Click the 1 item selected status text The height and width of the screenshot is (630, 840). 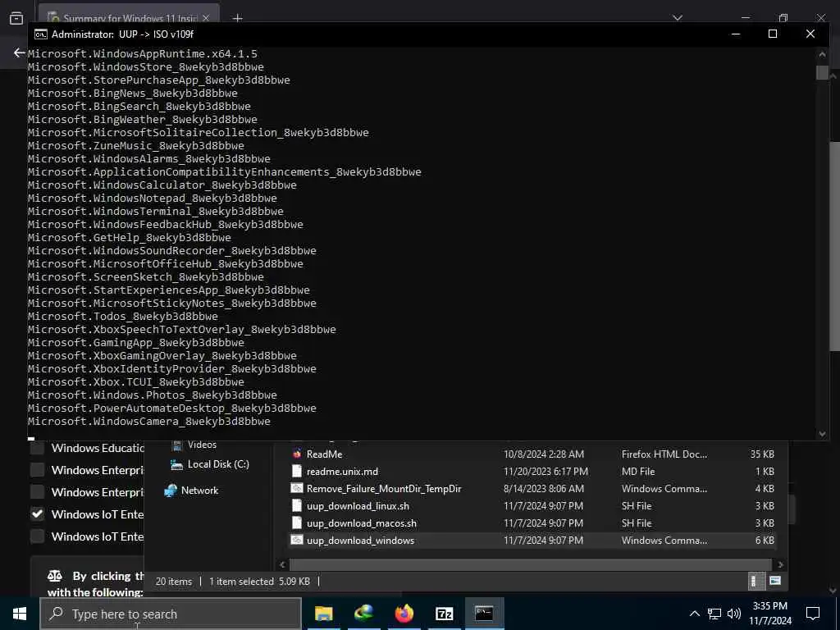(x=242, y=582)
